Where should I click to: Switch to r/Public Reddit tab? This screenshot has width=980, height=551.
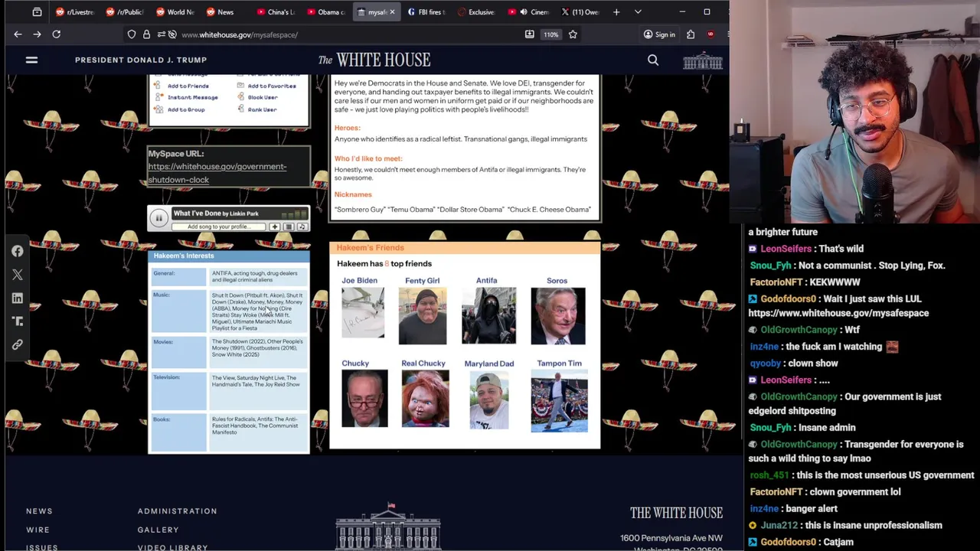coord(125,12)
